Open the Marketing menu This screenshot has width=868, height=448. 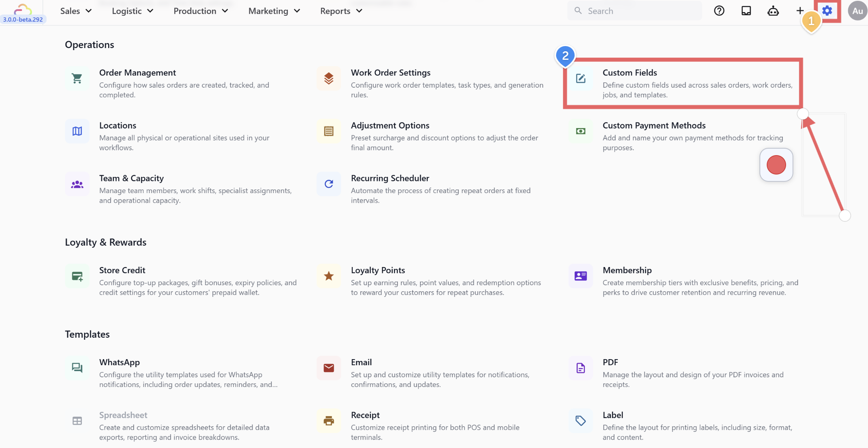[x=274, y=11]
